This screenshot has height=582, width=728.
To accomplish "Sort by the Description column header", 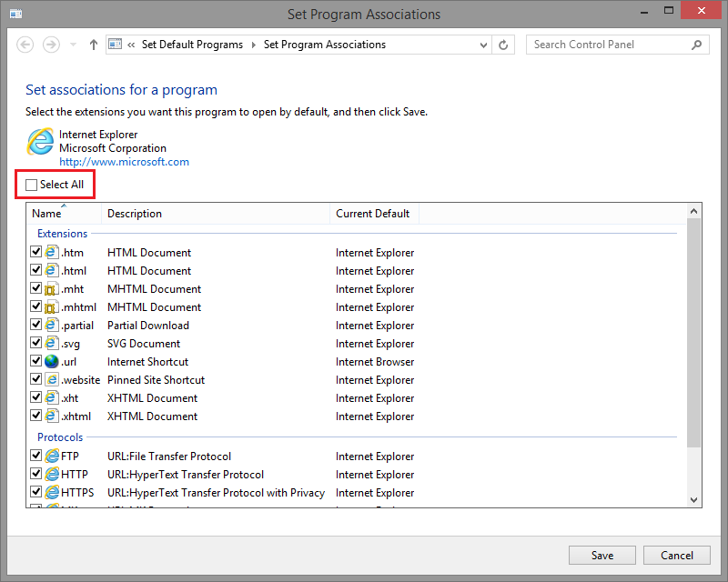I will coord(216,214).
